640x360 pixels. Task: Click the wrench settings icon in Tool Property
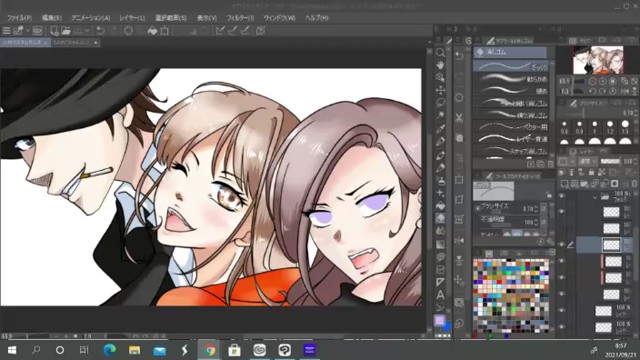tap(550, 242)
